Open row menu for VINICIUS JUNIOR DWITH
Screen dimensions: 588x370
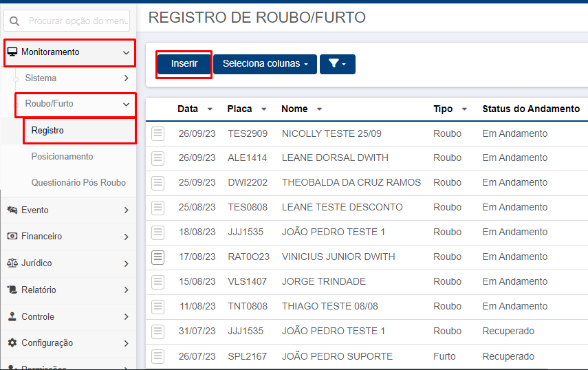pyautogui.click(x=158, y=257)
